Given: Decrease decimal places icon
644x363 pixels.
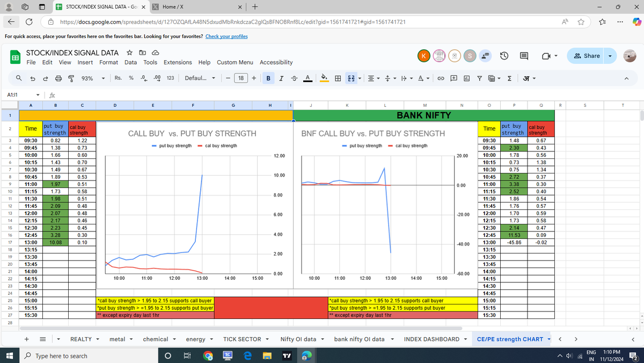Looking at the screenshot, I should pyautogui.click(x=144, y=78).
